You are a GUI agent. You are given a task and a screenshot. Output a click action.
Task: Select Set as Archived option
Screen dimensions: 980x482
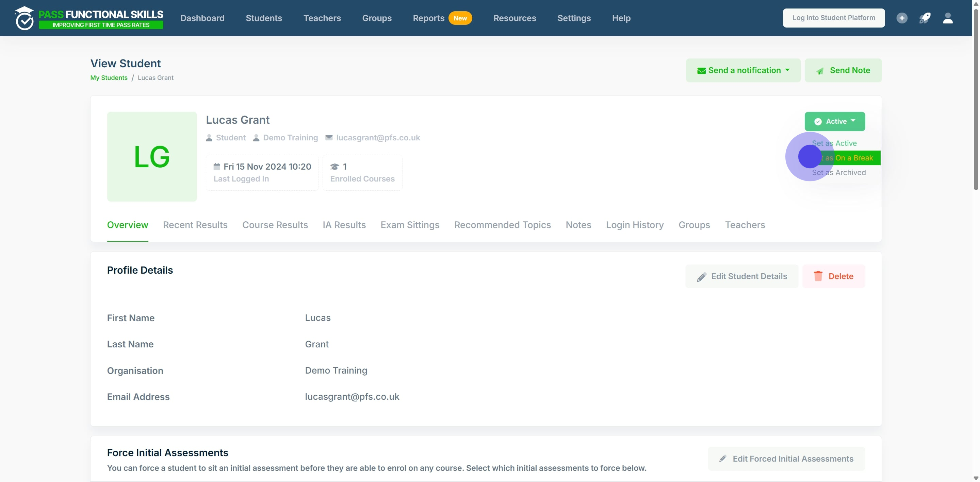point(839,173)
